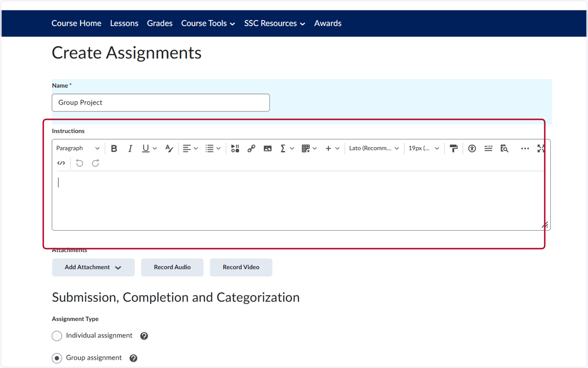588x368 pixels.
Task: Open help icon beside Group assignment
Action: click(133, 358)
